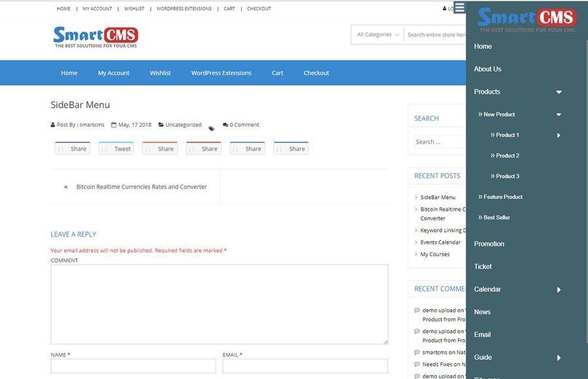Open WordPress Extensions in the blue navigation bar
Viewport: 588px width, 379px height.
[x=221, y=73]
